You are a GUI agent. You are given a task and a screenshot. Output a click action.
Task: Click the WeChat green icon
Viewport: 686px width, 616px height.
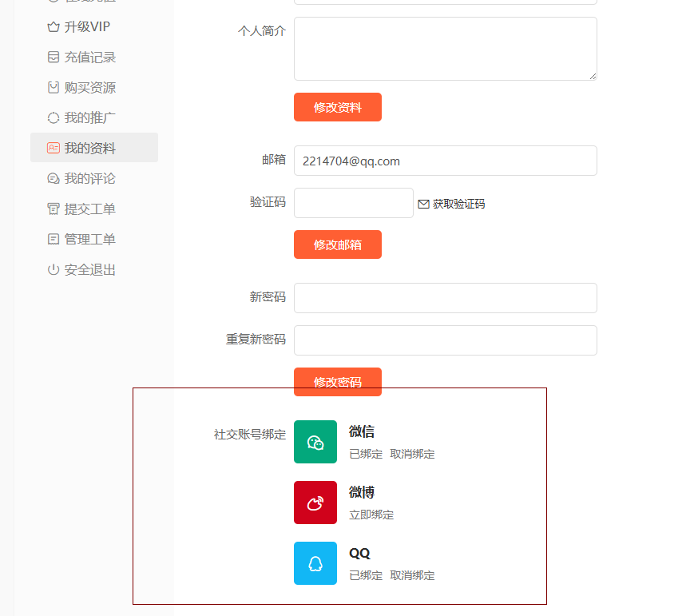(315, 442)
